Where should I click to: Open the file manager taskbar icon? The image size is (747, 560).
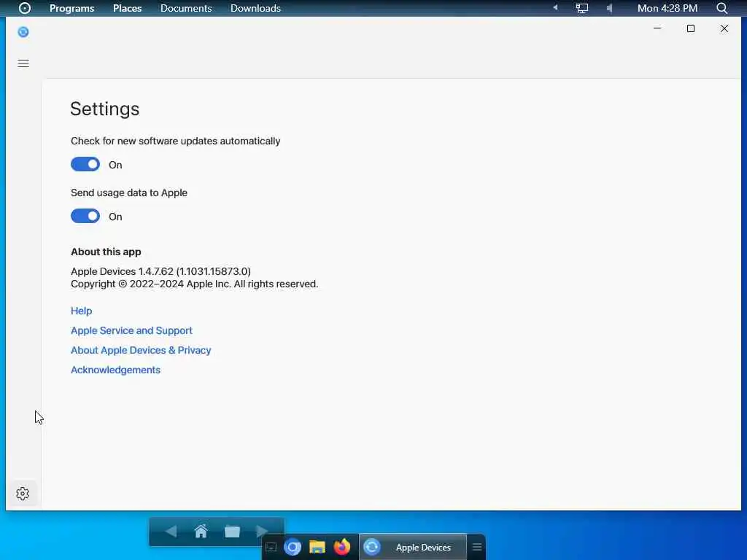click(x=317, y=547)
